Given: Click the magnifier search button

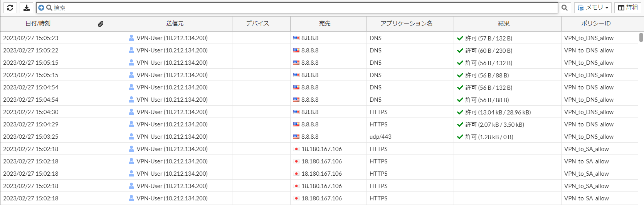Looking at the screenshot, I should (565, 8).
